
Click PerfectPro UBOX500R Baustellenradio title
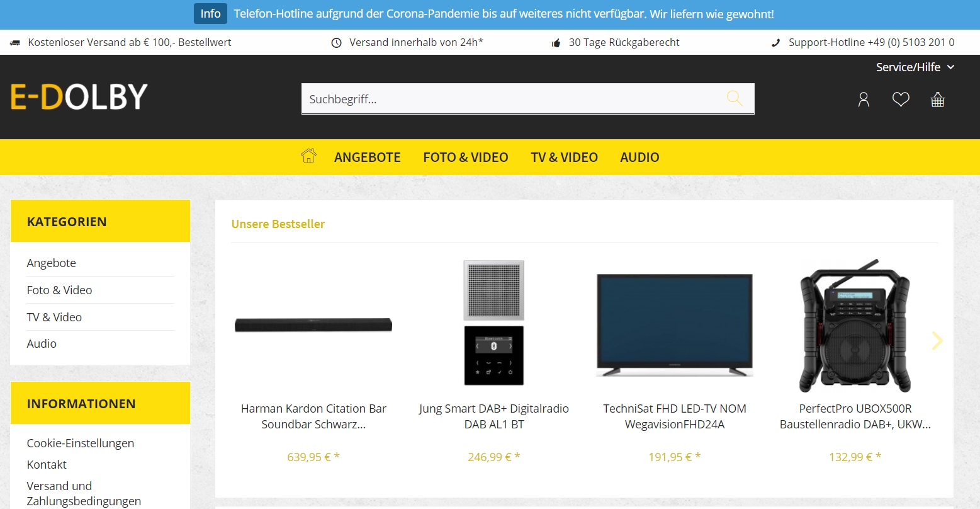(855, 416)
